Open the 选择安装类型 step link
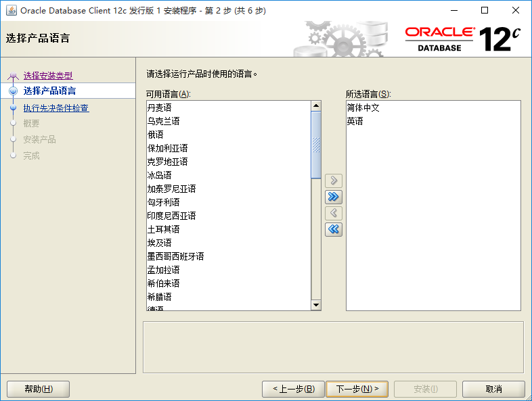This screenshot has width=532, height=401. pos(48,75)
